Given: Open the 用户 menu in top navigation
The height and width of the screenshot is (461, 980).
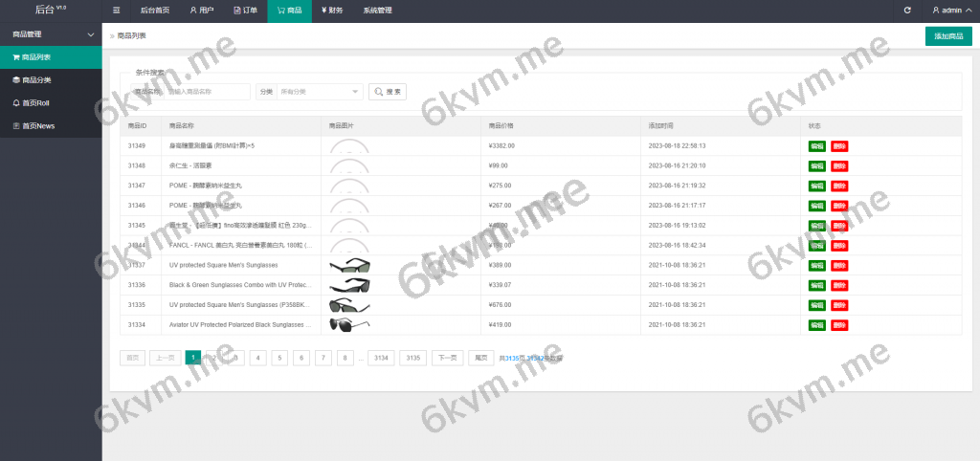Looking at the screenshot, I should (201, 11).
